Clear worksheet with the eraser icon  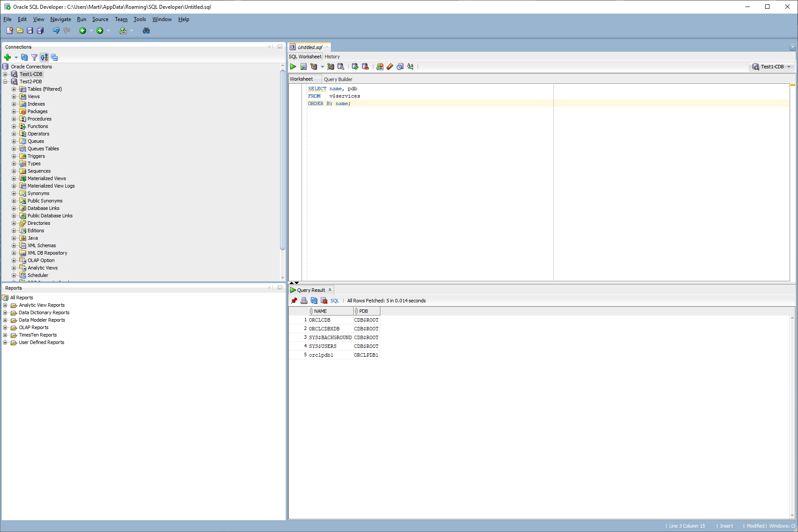coord(390,67)
